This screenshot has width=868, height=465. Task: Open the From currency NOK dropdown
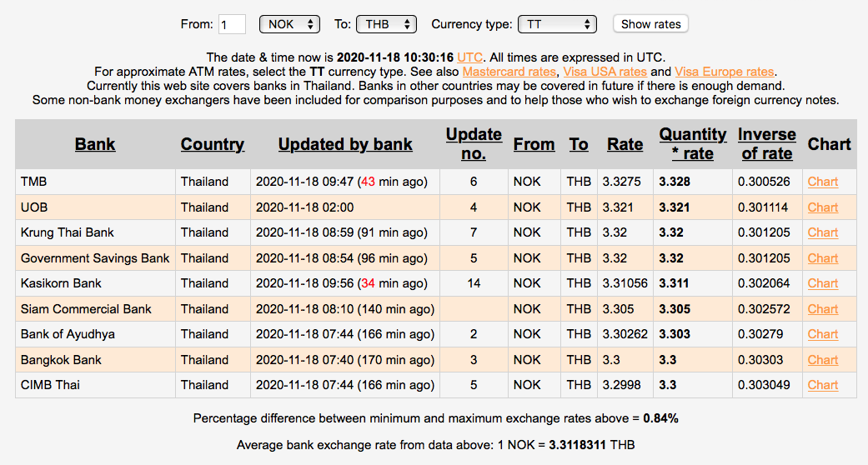pos(289,24)
